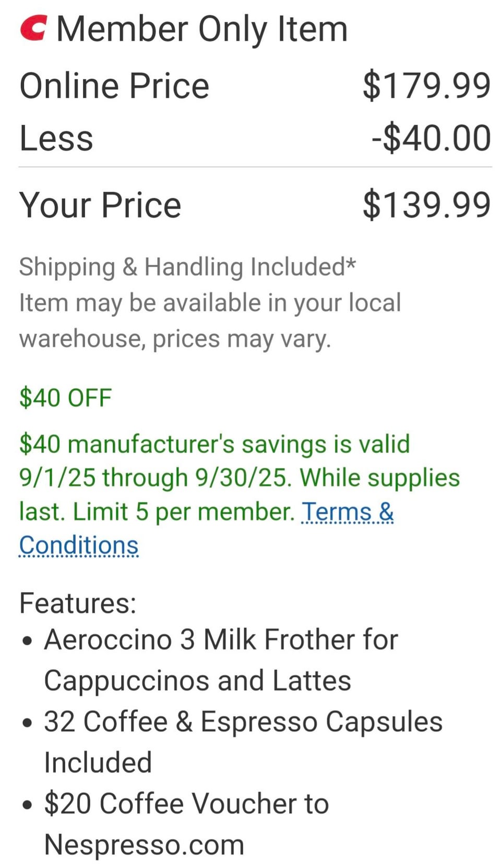501x868 pixels.
Task: Tap the Nespresso.com text
Action: point(144,844)
